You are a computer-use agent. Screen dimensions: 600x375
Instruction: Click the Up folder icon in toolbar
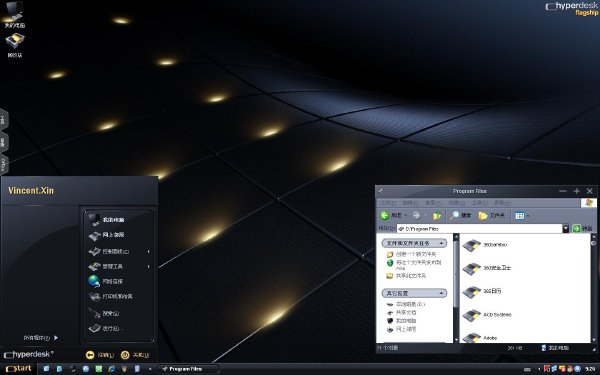click(x=437, y=216)
